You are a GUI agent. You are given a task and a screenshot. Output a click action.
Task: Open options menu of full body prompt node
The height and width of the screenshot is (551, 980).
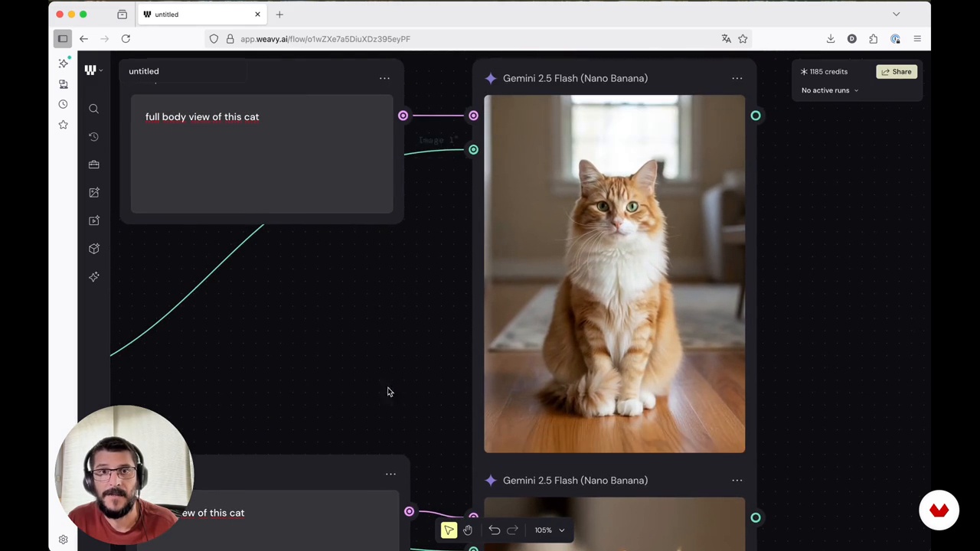[x=384, y=78]
